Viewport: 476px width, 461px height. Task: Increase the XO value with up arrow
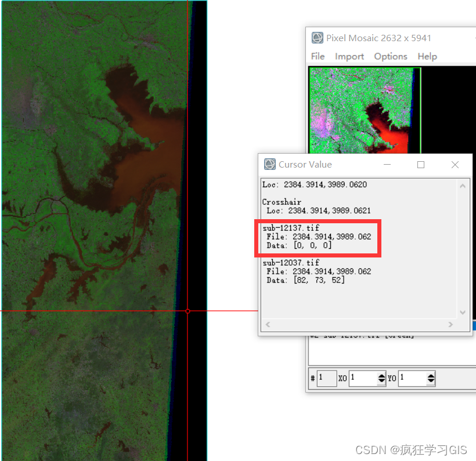pyautogui.click(x=381, y=376)
